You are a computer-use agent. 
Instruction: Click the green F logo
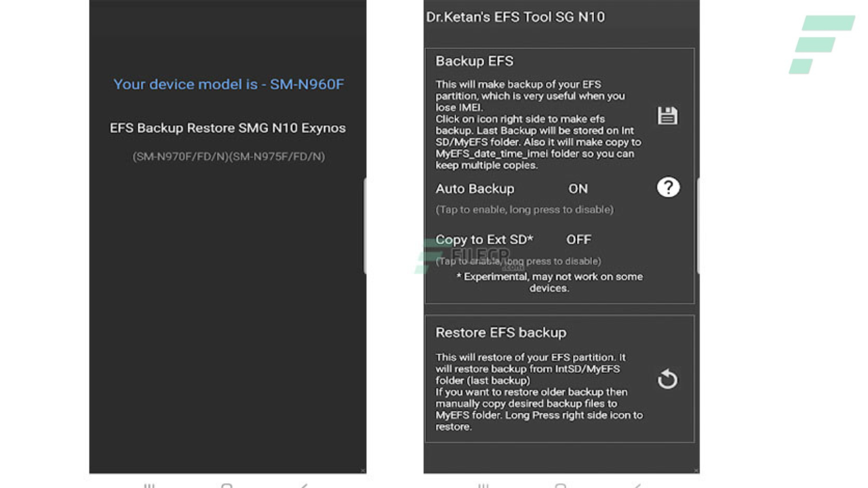821,44
